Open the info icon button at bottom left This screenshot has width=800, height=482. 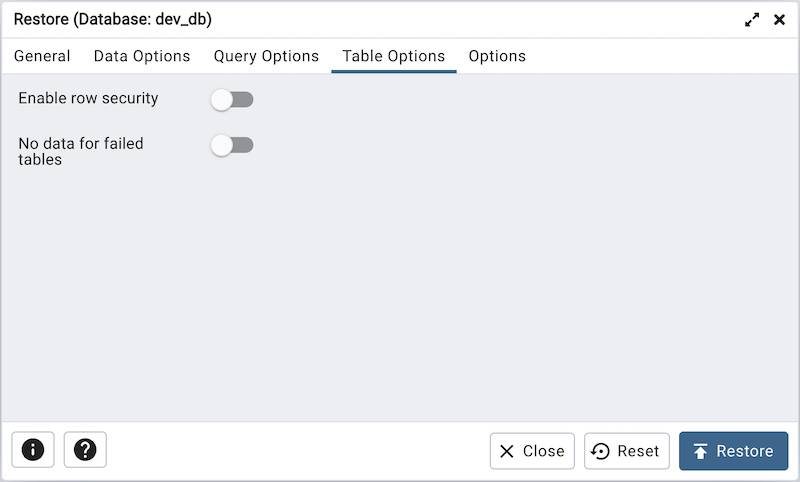(x=33, y=450)
